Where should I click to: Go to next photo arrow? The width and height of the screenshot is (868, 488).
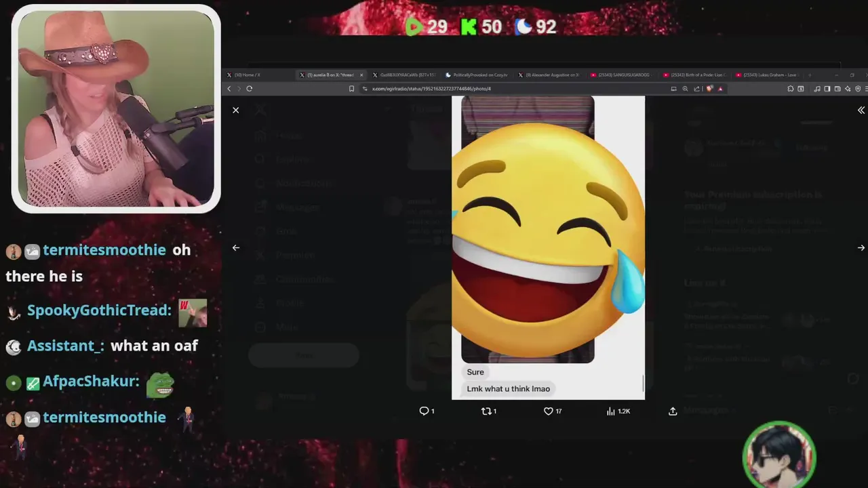pyautogui.click(x=861, y=248)
